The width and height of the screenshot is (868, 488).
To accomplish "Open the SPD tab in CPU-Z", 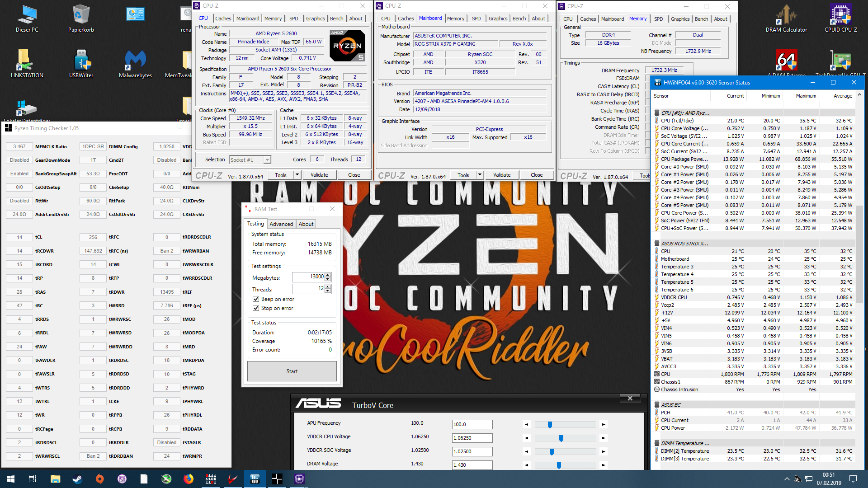I will [293, 19].
